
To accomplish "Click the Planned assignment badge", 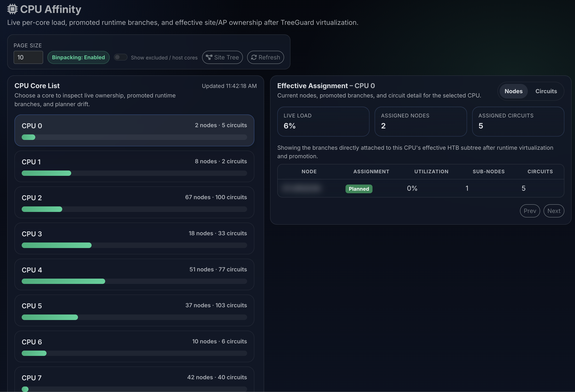I will point(359,189).
